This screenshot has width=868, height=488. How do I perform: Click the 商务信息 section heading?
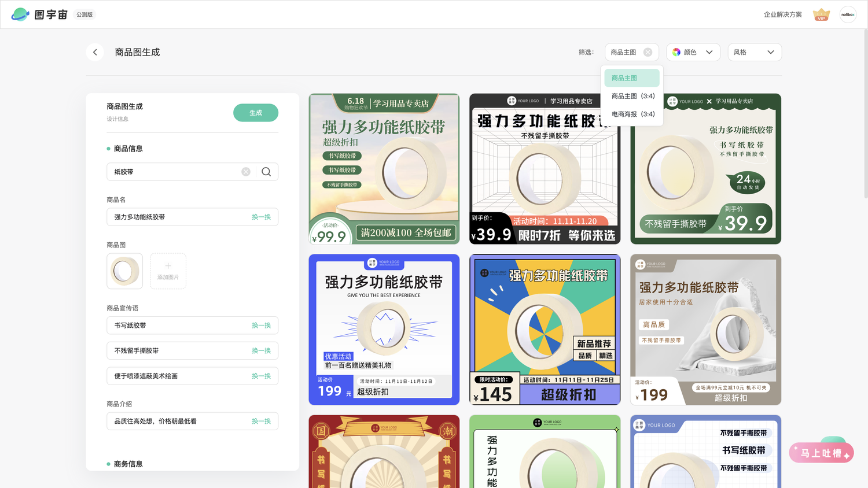tap(128, 464)
